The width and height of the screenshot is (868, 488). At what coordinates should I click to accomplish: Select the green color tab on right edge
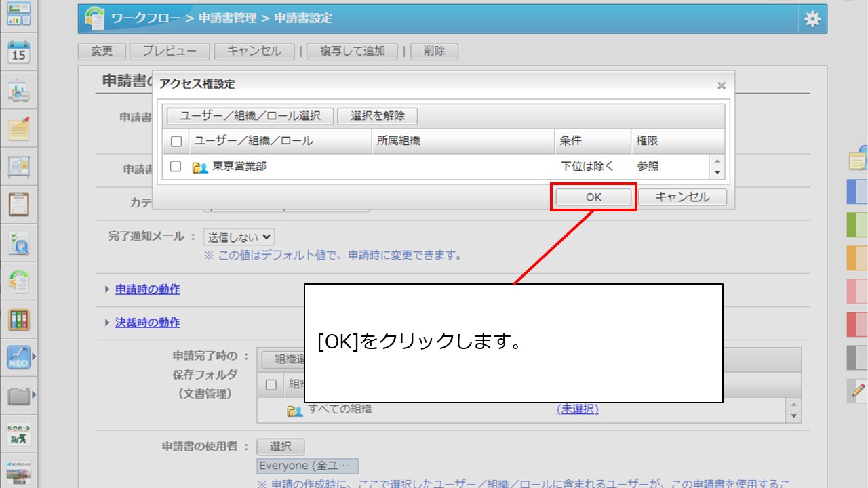[x=858, y=224]
